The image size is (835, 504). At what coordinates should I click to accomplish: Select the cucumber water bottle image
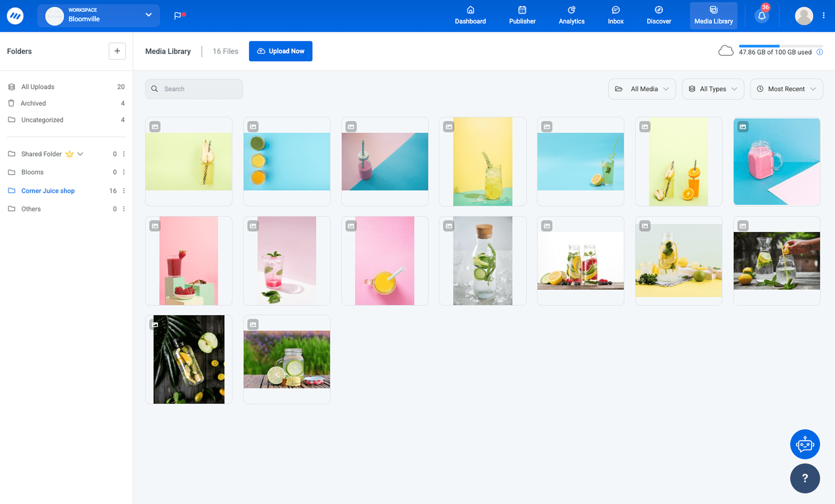click(482, 260)
